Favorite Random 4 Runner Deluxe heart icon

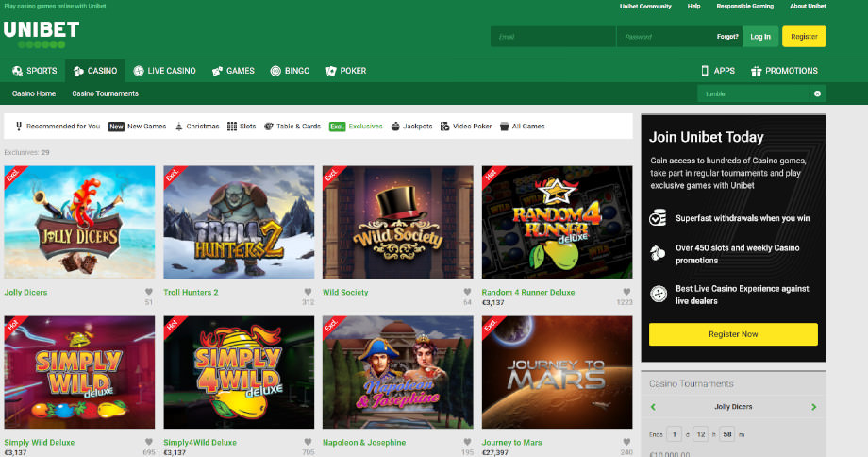pos(626,292)
